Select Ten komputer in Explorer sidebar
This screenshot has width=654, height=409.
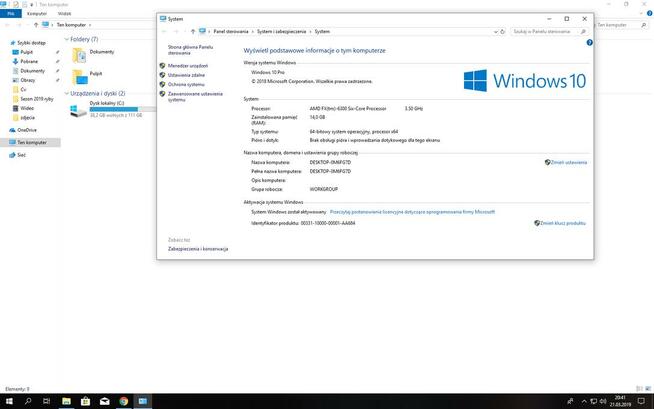(x=32, y=143)
